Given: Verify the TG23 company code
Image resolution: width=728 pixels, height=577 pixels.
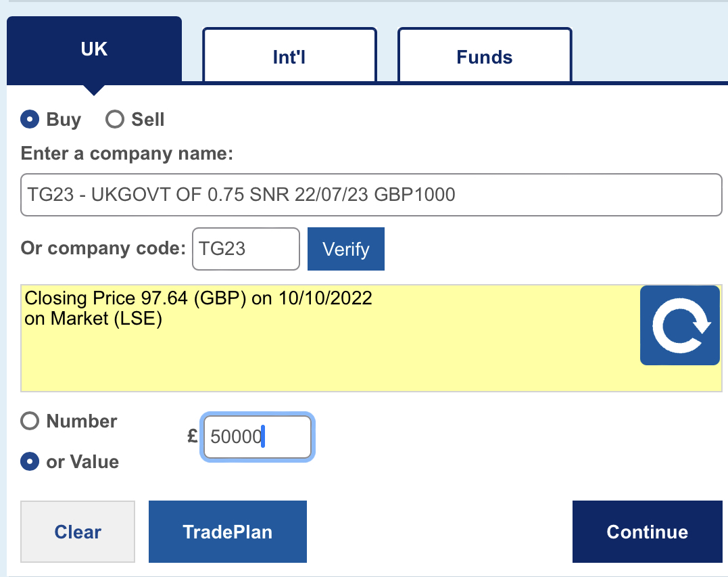Looking at the screenshot, I should coord(346,249).
